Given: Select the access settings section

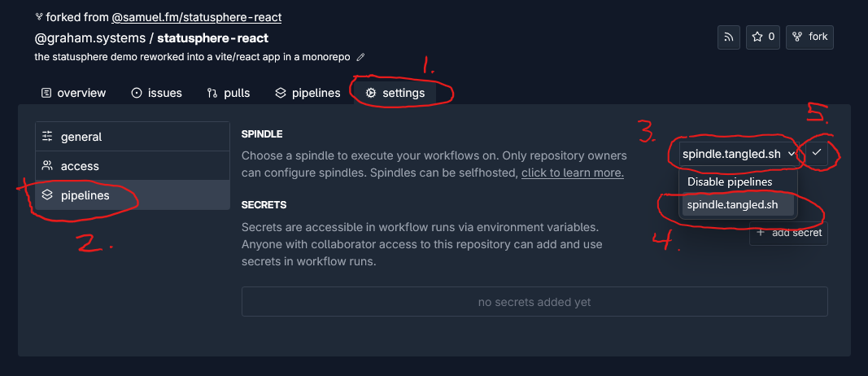Looking at the screenshot, I should point(80,166).
